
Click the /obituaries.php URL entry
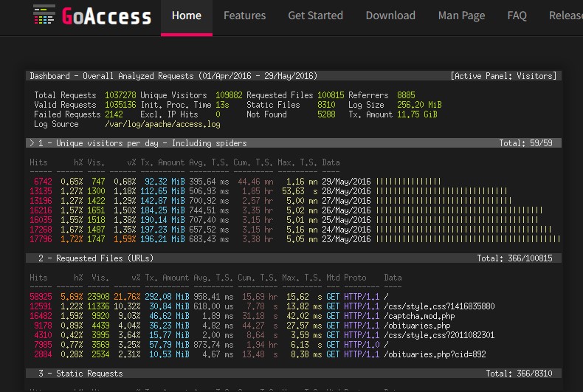click(417, 326)
